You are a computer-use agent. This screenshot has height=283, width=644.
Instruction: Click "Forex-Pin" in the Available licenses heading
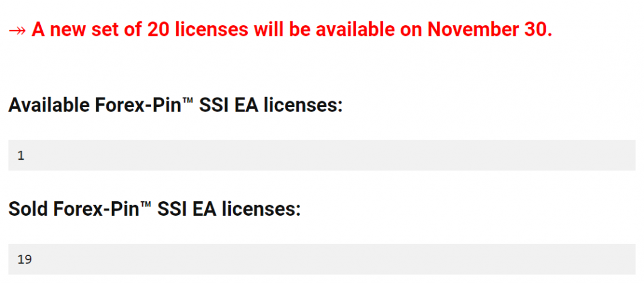pos(138,106)
